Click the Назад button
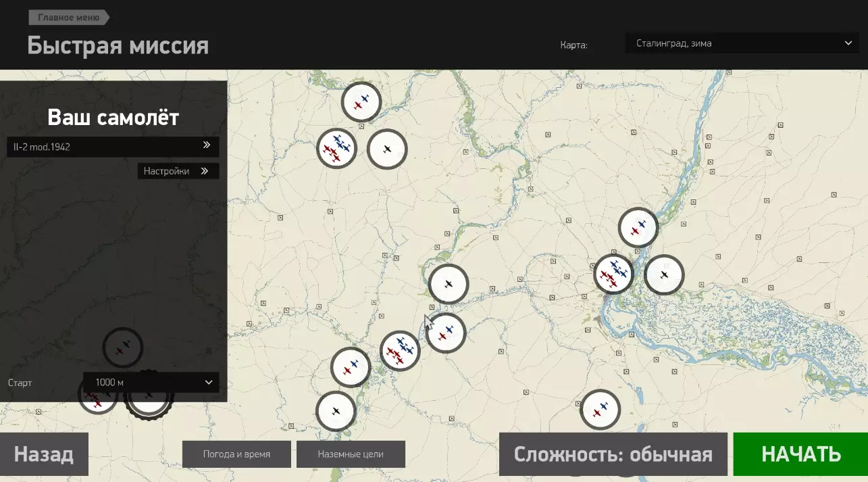Screen dimensions: 868x482 pyautogui.click(x=44, y=454)
